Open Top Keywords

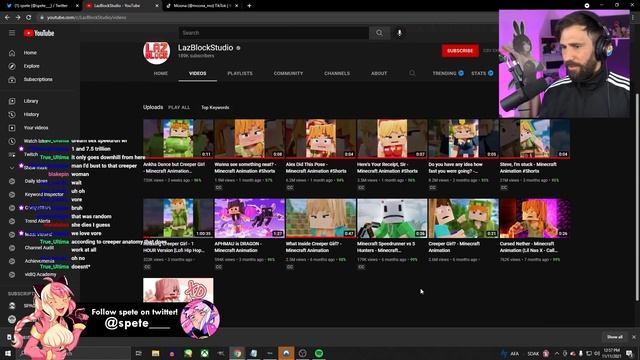[x=215, y=107]
